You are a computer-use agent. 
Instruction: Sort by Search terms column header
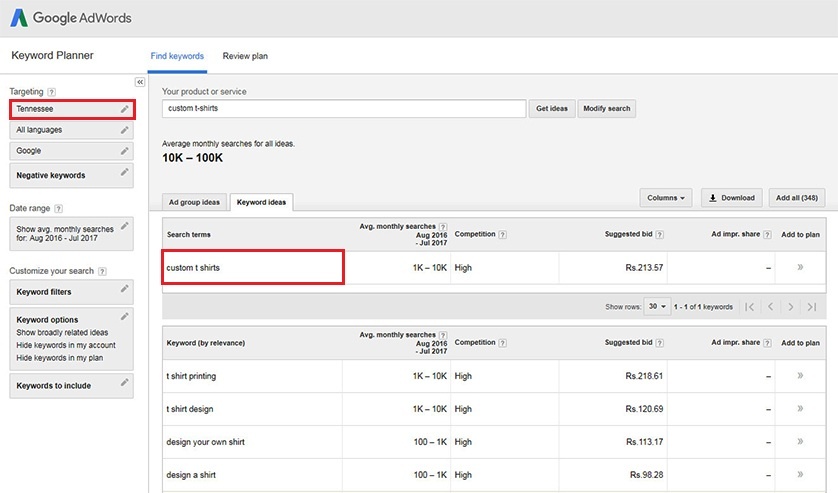[x=189, y=235]
